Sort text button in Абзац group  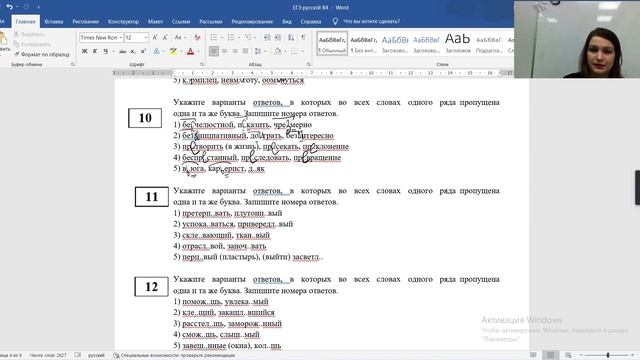point(291,38)
